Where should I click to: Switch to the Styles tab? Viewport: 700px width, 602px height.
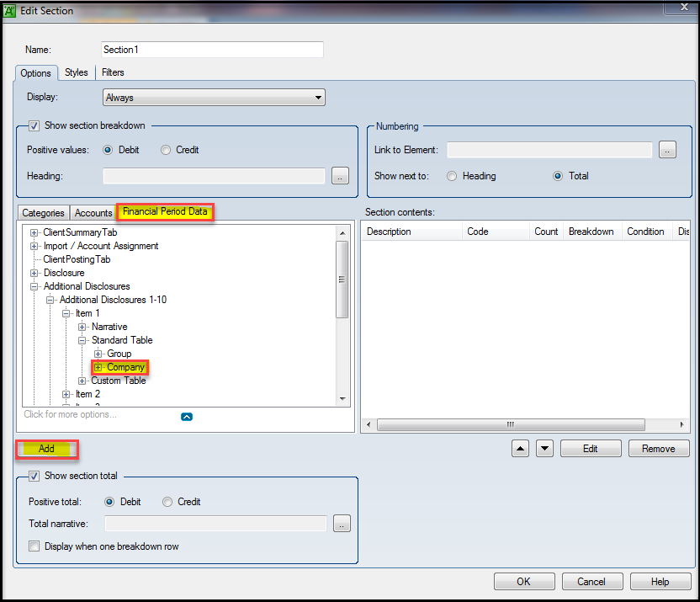pyautogui.click(x=77, y=72)
